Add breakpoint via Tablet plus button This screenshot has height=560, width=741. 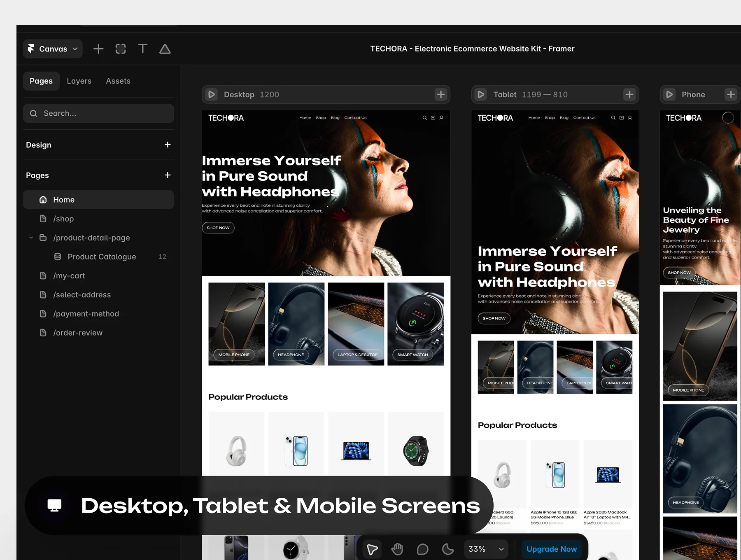[x=629, y=95]
